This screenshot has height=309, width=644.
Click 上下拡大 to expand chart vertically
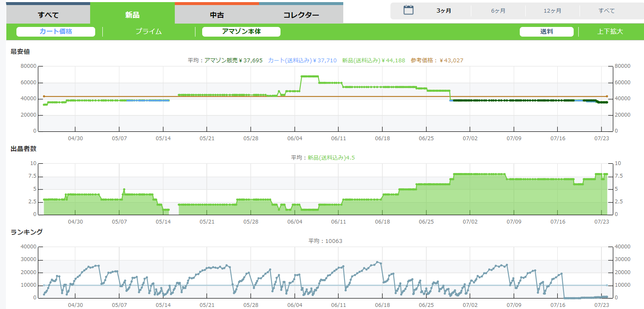click(610, 32)
